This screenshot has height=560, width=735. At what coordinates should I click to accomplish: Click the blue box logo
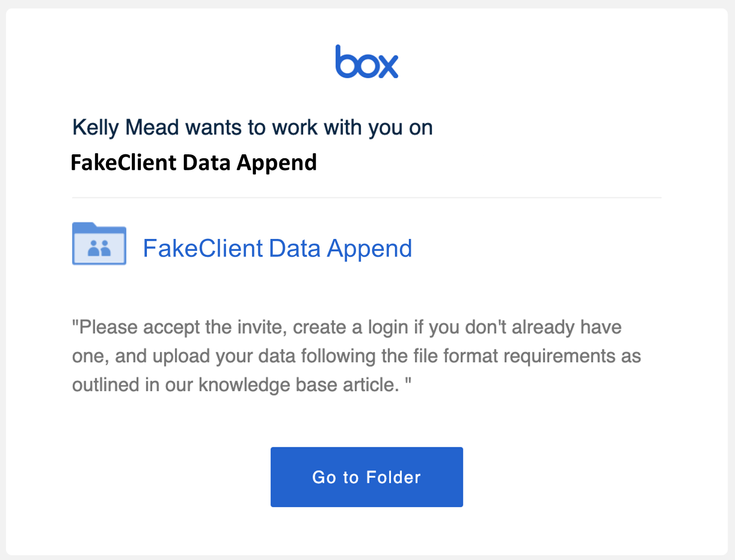(367, 61)
